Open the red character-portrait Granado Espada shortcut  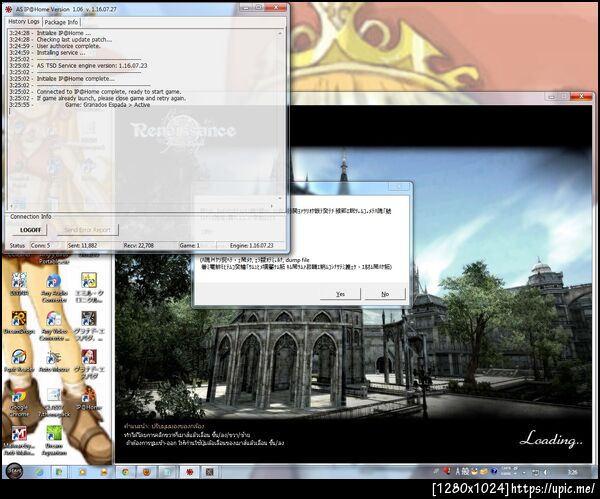click(x=89, y=364)
